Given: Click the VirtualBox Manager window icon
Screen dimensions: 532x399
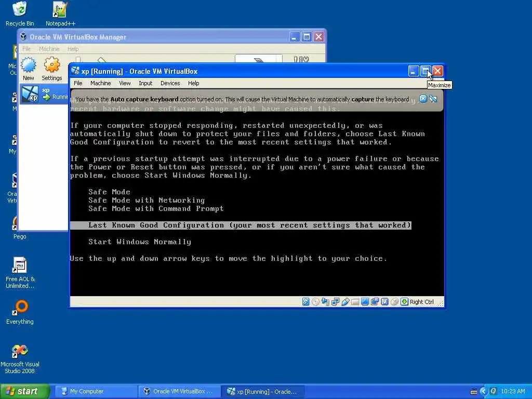Looking at the screenshot, I should [x=23, y=36].
